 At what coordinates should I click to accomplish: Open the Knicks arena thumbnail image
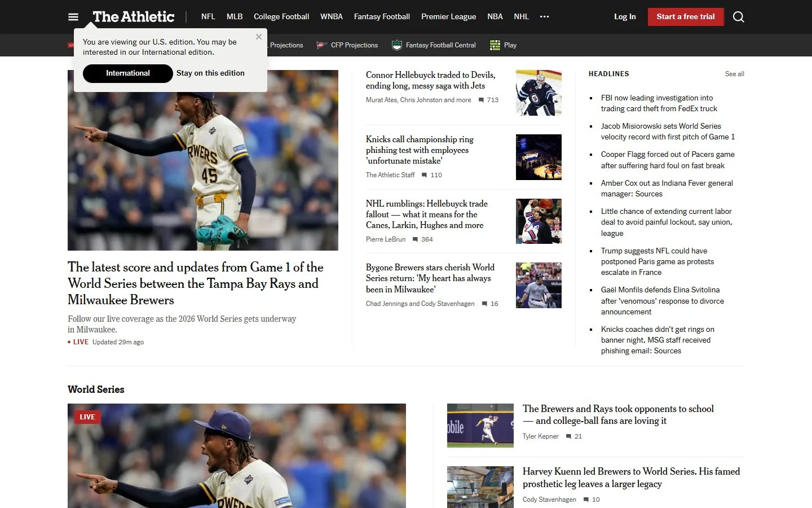point(539,157)
